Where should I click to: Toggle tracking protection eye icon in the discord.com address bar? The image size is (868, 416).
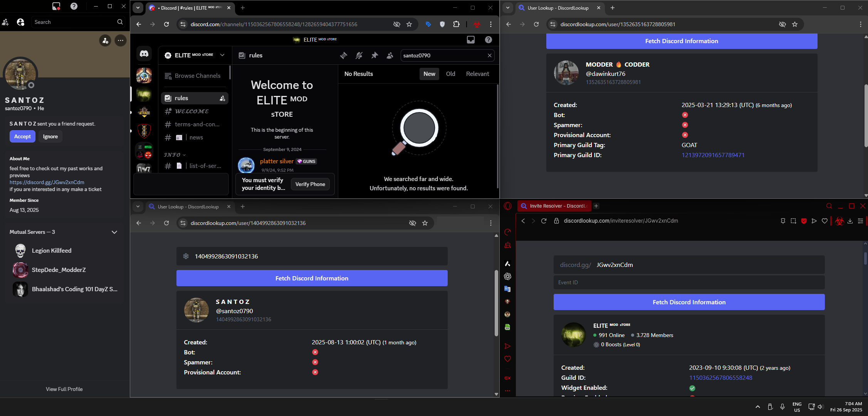[396, 24]
